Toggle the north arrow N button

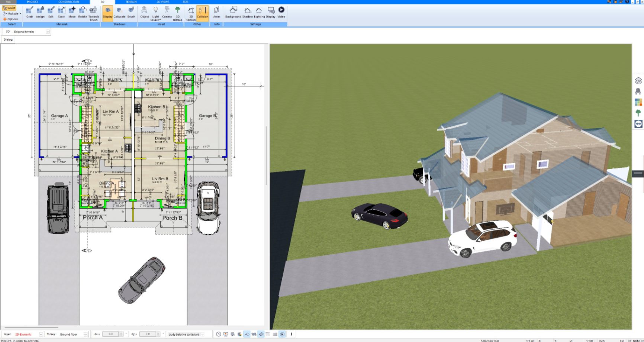[x=282, y=334]
